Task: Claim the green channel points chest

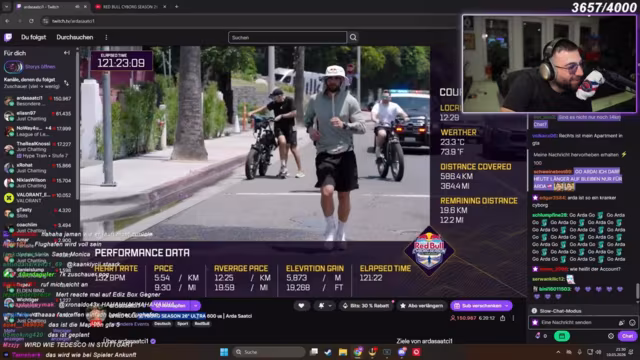Action: pos(562,336)
